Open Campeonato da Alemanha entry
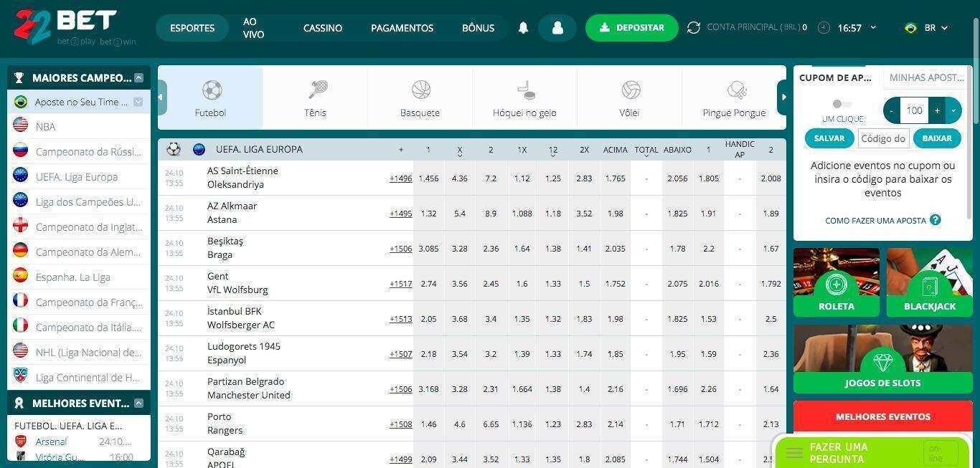Image resolution: width=980 pixels, height=468 pixels. pyautogui.click(x=79, y=252)
